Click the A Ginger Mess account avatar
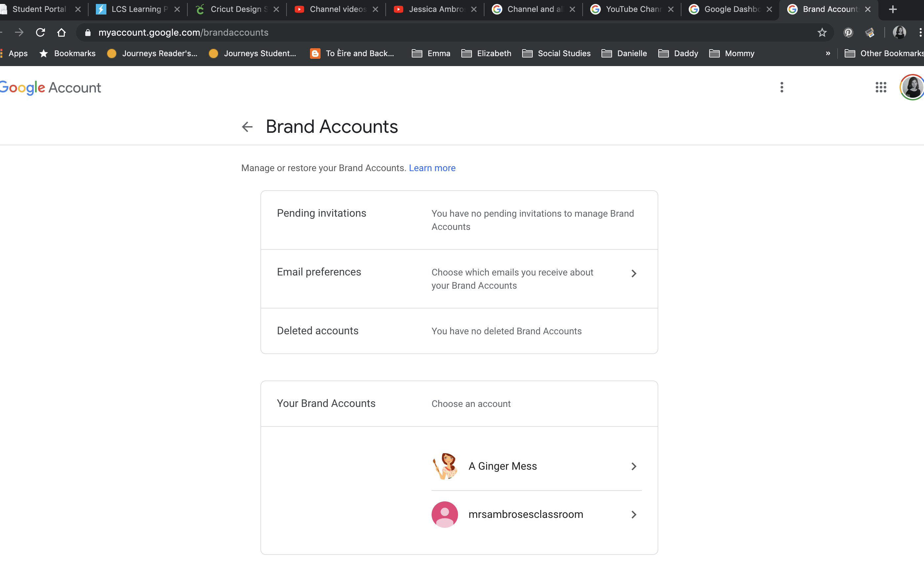The image size is (924, 580). pyautogui.click(x=445, y=466)
